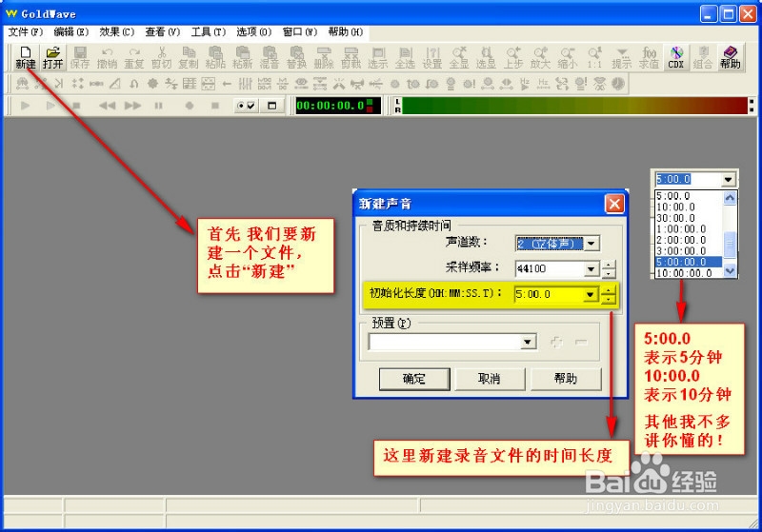This screenshot has height=532, width=762.
Task: Expand the 预置(P) presets dropdown
Action: pyautogui.click(x=528, y=343)
